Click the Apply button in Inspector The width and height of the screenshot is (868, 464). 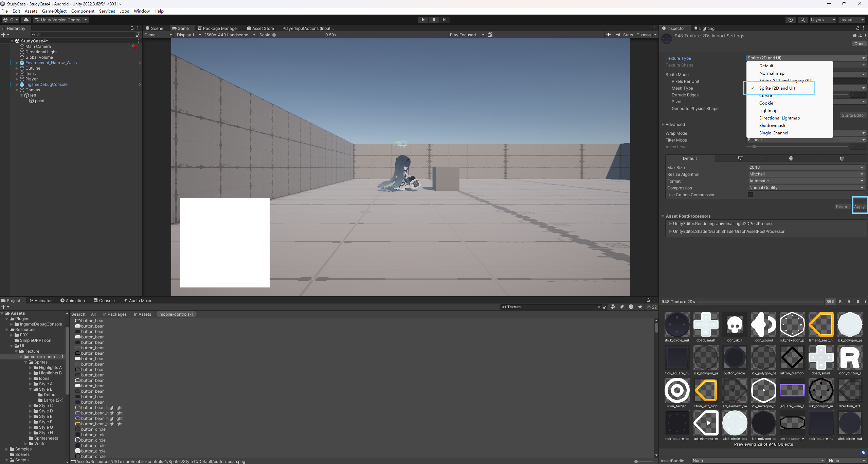point(859,206)
